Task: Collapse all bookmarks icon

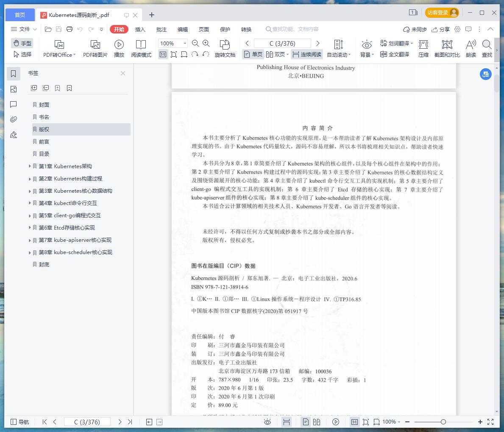Action: click(x=46, y=88)
